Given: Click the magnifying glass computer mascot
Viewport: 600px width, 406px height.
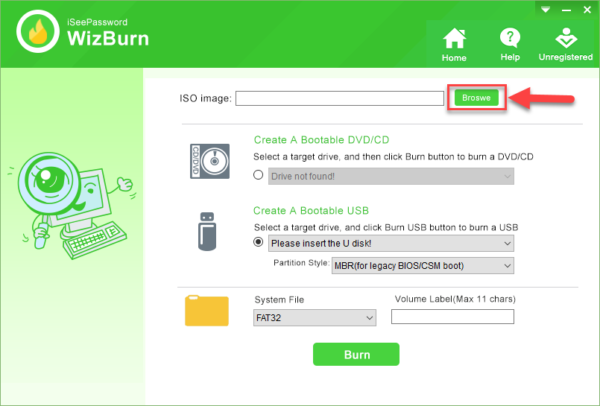Looking at the screenshot, I should coord(71,205).
